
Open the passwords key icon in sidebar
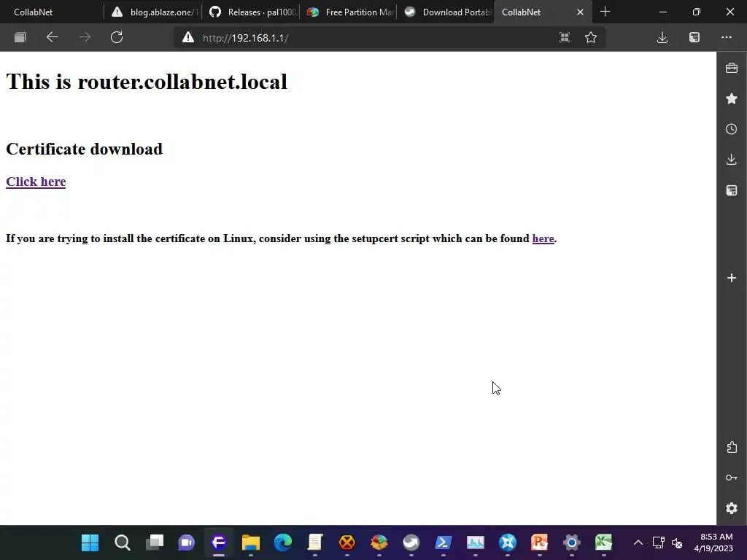pos(732,478)
